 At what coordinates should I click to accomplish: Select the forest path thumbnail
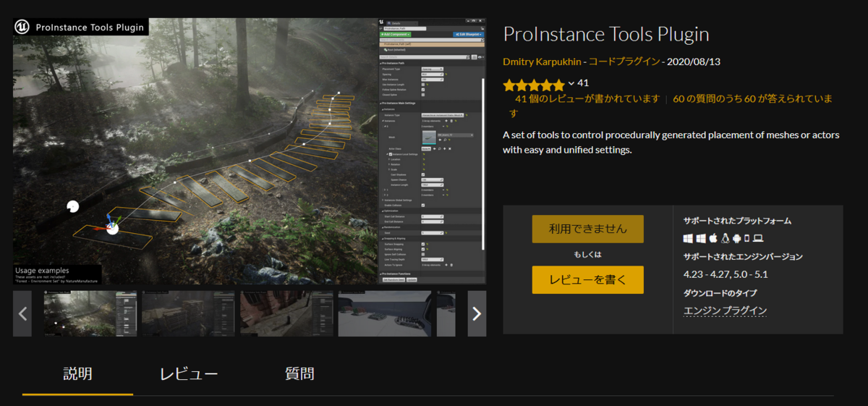pos(90,313)
